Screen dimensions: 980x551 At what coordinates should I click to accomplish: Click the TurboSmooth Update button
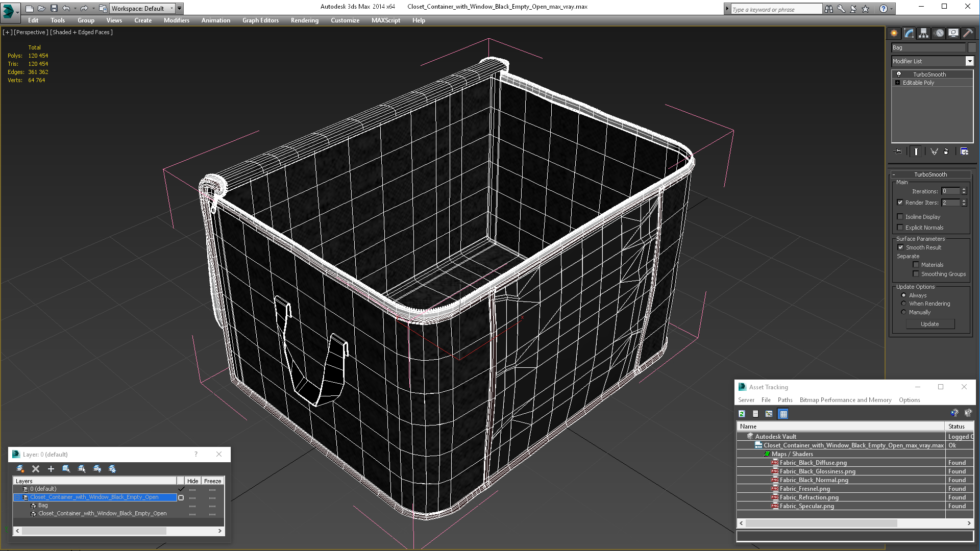pos(930,324)
